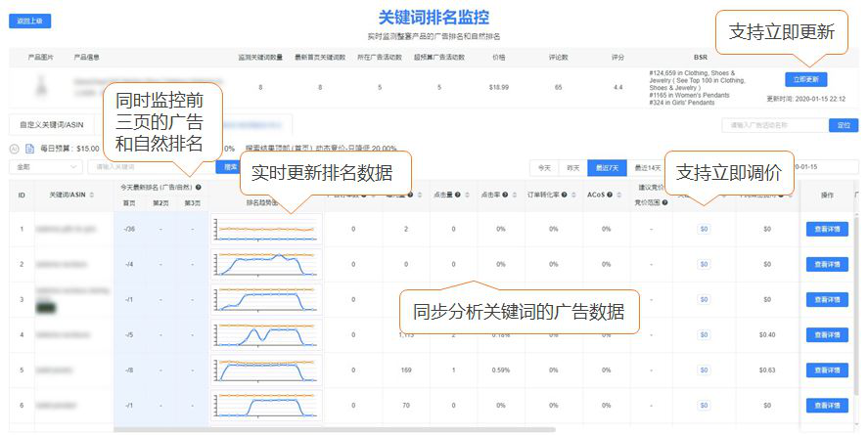This screenshot has height=435, width=868.
Task: Select the 最近7天 date range tab
Action: 607,167
